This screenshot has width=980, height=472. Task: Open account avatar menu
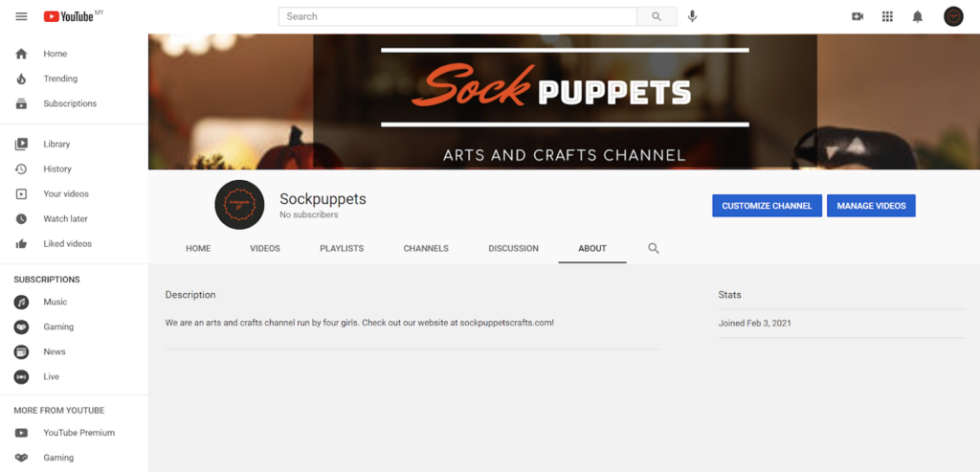click(x=953, y=16)
